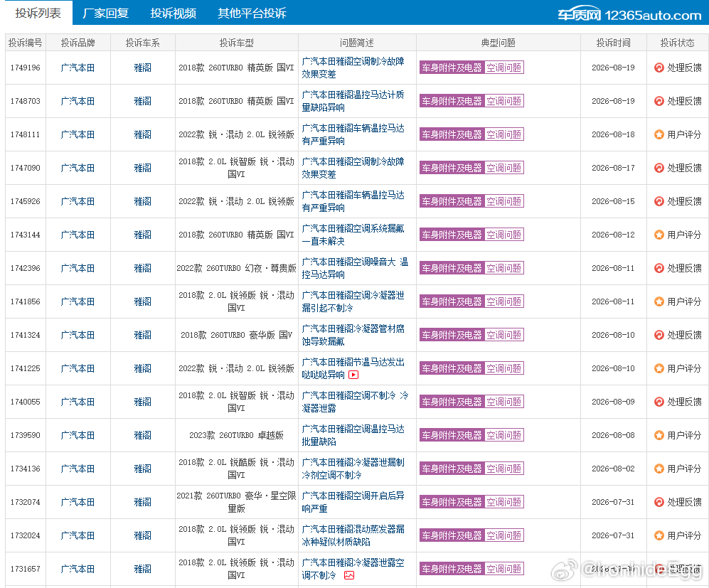
Task: Click 车身附件及电器 tag in row 1743144
Action: click(x=452, y=235)
